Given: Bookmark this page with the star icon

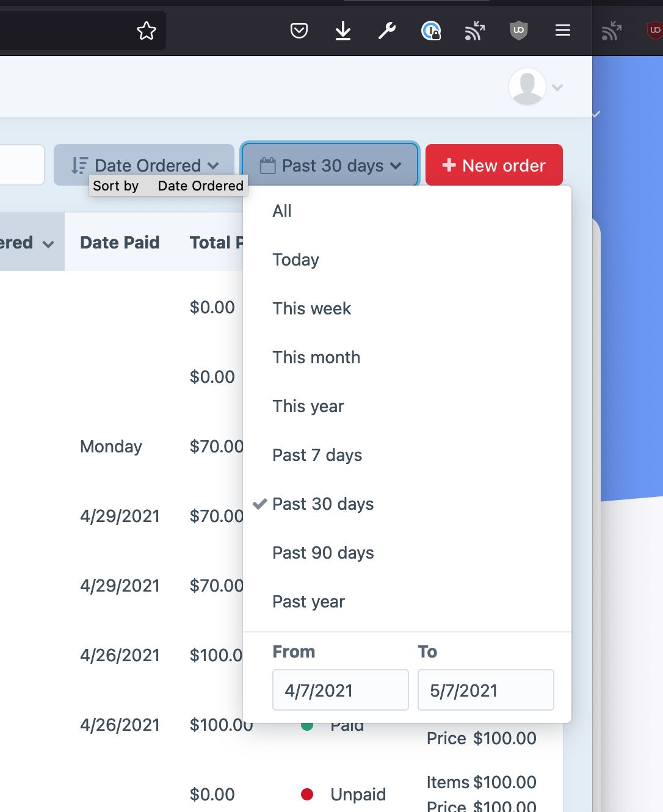Looking at the screenshot, I should pyautogui.click(x=147, y=31).
